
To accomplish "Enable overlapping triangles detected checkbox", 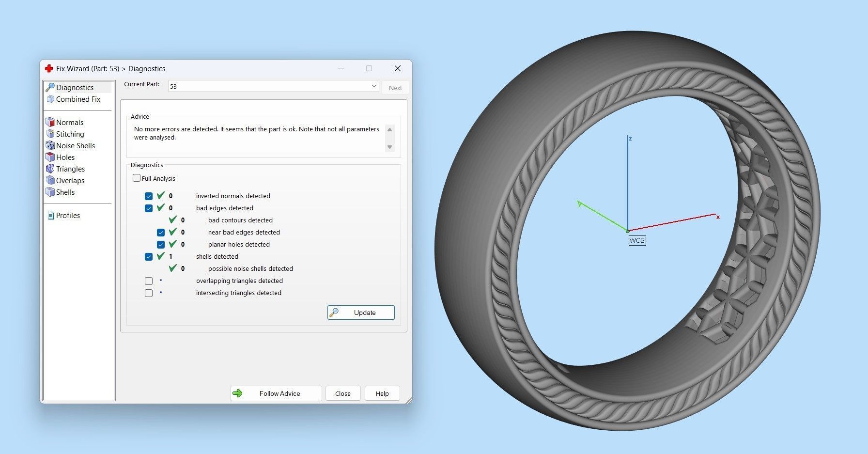I will (x=149, y=281).
